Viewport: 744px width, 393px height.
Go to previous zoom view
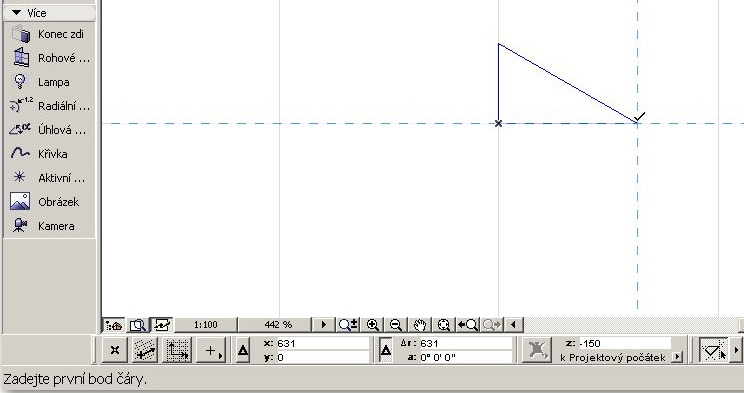[x=468, y=325]
